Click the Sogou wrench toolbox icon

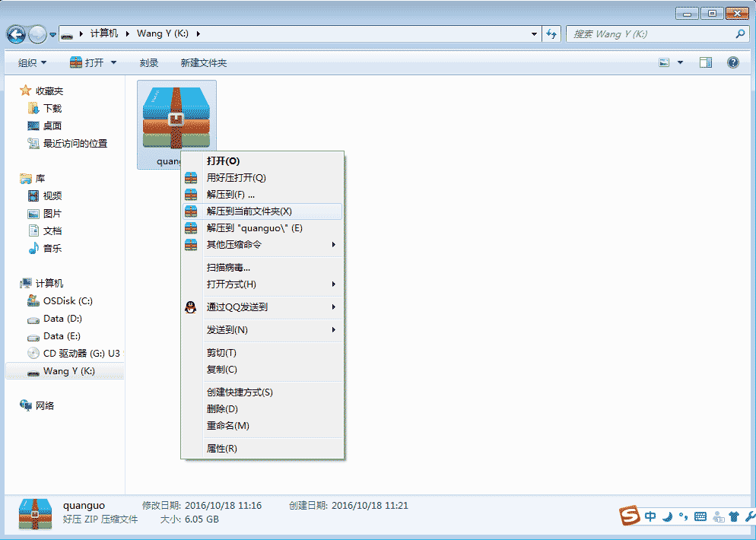tap(749, 516)
